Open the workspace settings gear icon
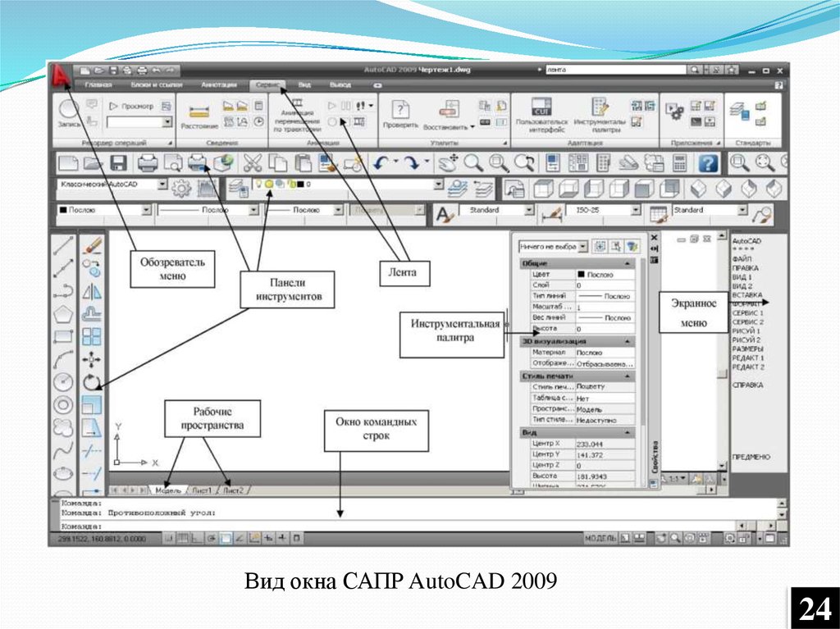This screenshot has height=629, width=840. [181, 189]
